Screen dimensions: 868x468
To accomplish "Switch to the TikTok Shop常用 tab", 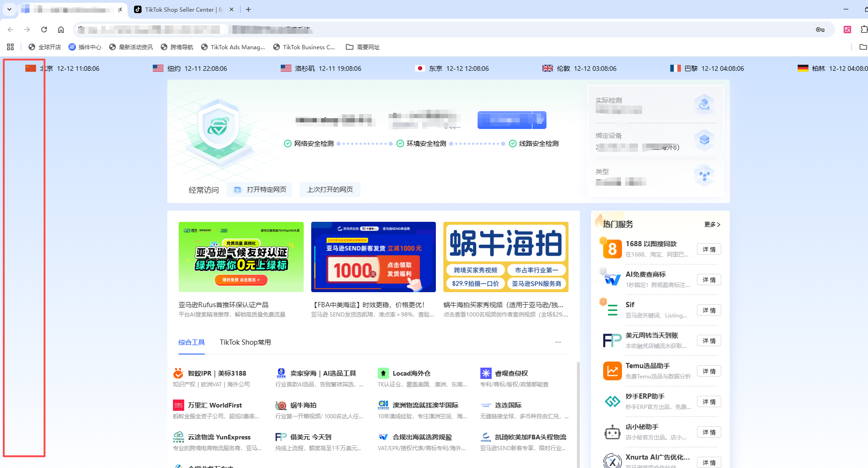I will click(x=245, y=342).
